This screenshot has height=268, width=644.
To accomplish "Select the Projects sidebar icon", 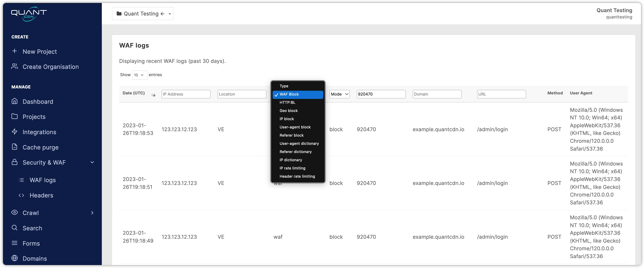I will pos(15,117).
